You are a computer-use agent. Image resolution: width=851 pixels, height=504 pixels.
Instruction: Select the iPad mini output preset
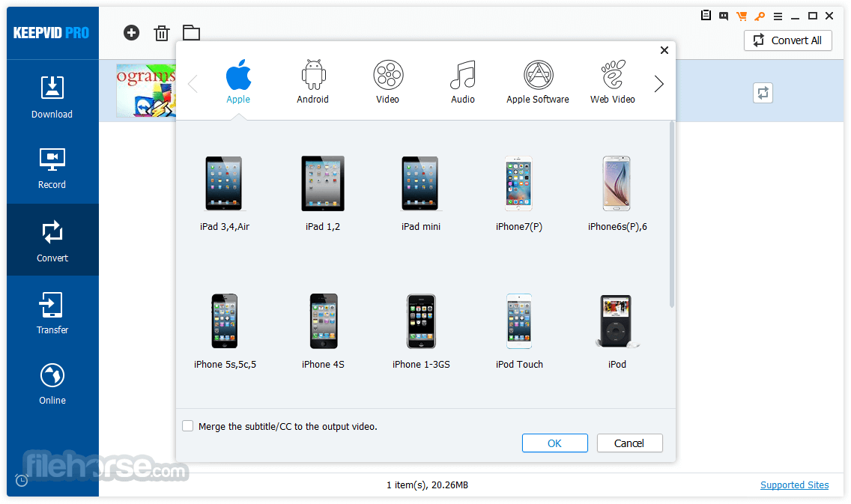pyautogui.click(x=420, y=193)
